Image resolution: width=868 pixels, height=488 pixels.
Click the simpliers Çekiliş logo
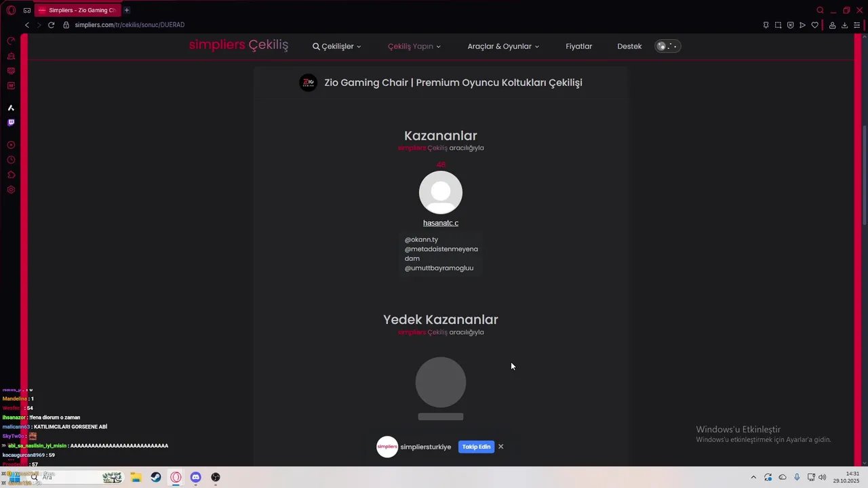[x=239, y=45]
